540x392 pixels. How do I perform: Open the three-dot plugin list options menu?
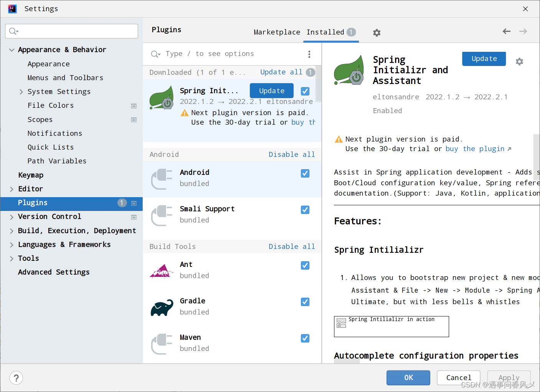[x=309, y=54]
